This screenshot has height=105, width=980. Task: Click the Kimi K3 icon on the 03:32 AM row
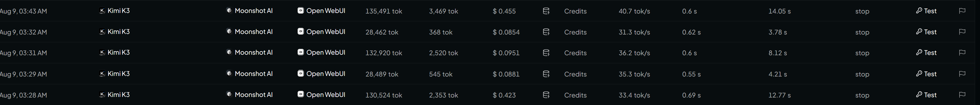click(102, 32)
